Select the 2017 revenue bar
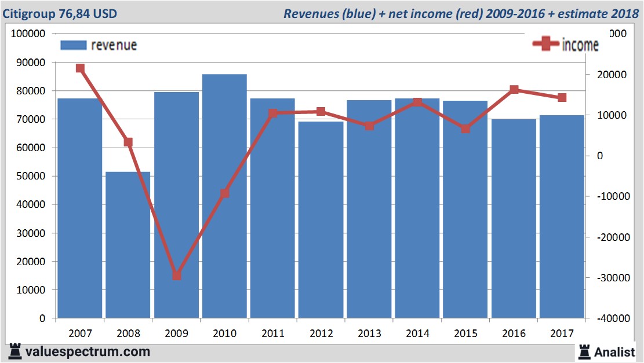644x363 pixels. (x=562, y=217)
